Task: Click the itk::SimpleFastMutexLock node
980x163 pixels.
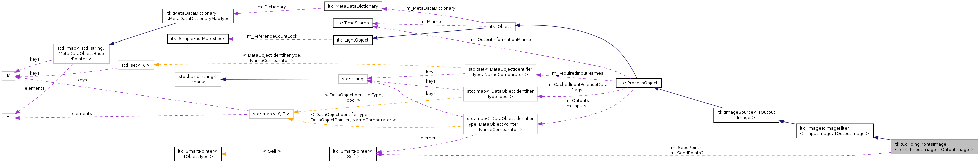Action: point(198,39)
